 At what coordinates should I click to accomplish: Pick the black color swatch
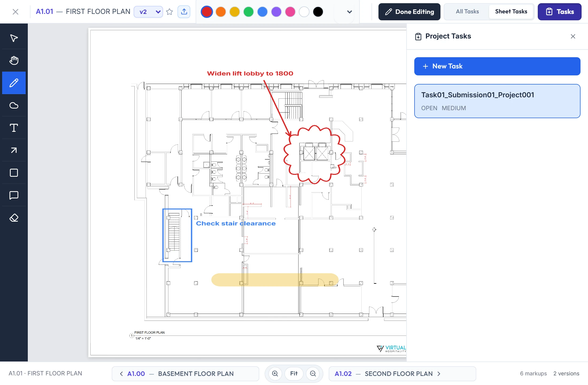coord(318,12)
